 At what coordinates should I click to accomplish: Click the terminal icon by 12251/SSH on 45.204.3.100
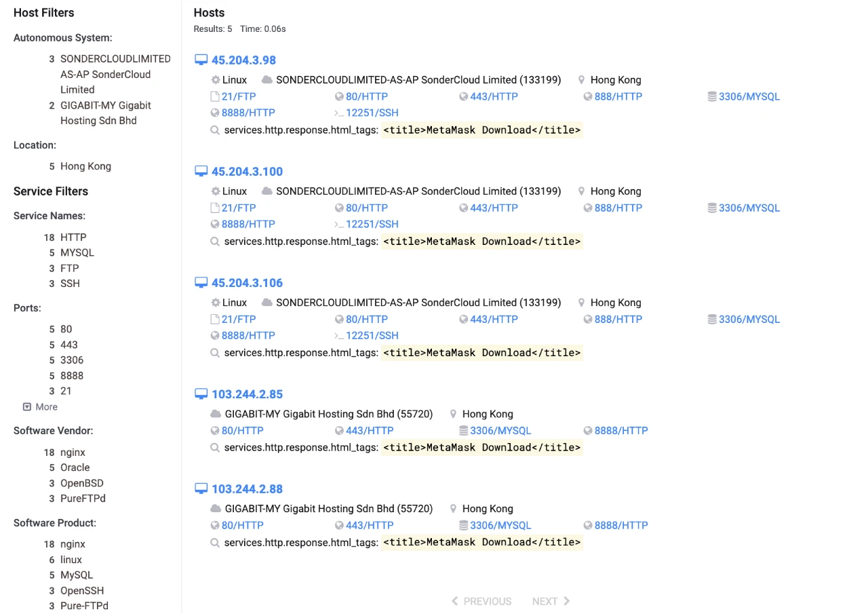(x=339, y=225)
